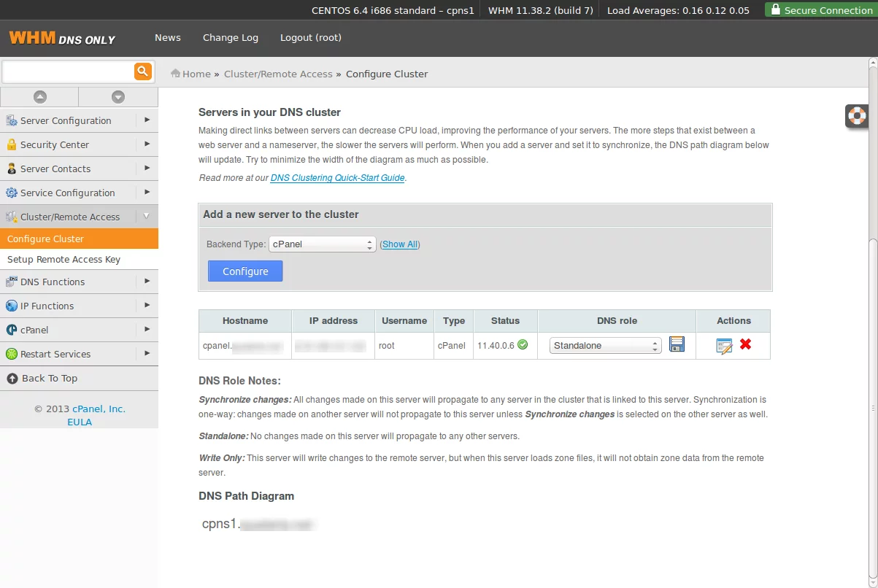The width and height of the screenshot is (878, 588).
Task: Click the expand-all down arrow icon
Action: pyautogui.click(x=118, y=96)
